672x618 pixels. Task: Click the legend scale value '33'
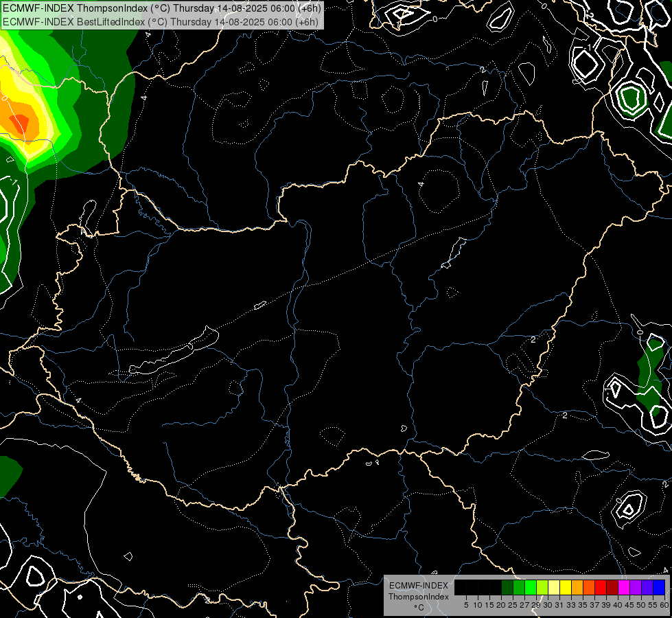pos(571,605)
